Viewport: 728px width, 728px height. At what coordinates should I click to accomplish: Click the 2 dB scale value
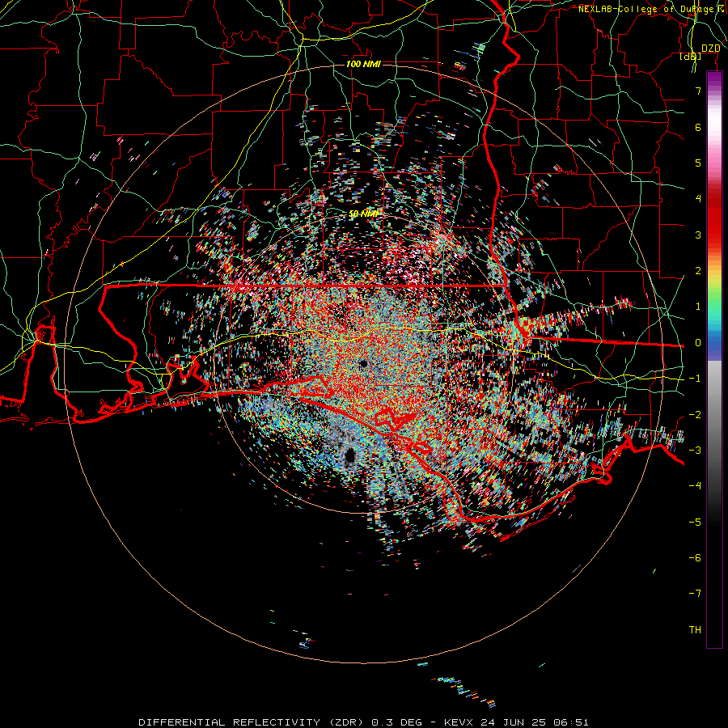[698, 271]
